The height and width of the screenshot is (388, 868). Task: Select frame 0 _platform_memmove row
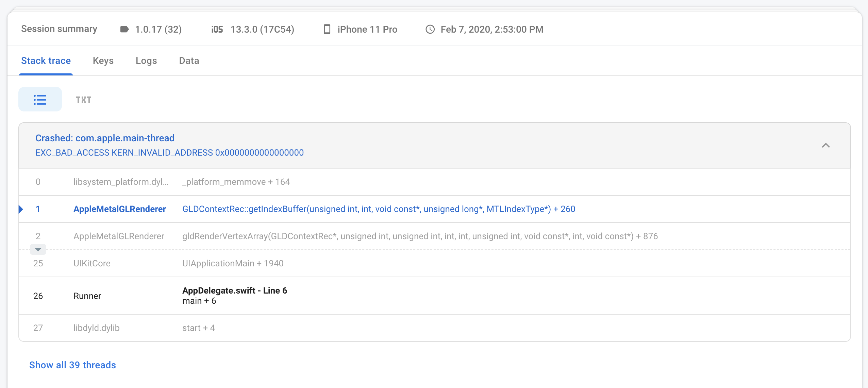click(x=236, y=182)
